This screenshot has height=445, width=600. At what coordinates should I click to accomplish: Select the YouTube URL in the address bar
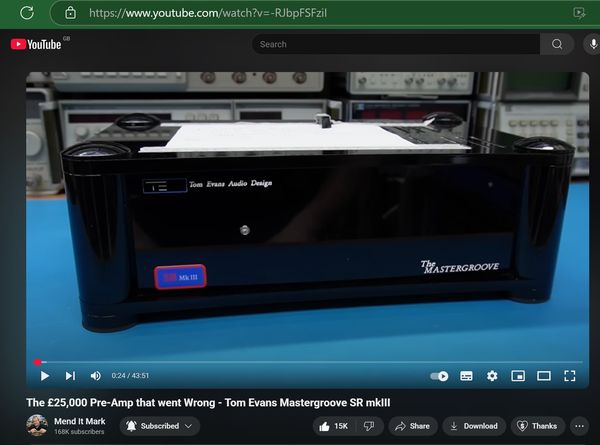(208, 13)
